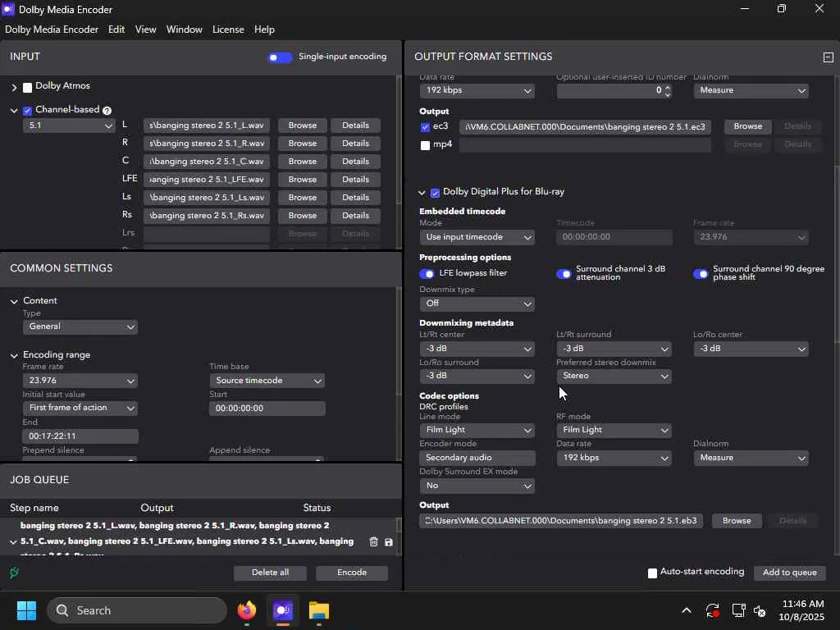Click the End timecode field
This screenshot has width=840, height=630.
pyautogui.click(x=80, y=436)
